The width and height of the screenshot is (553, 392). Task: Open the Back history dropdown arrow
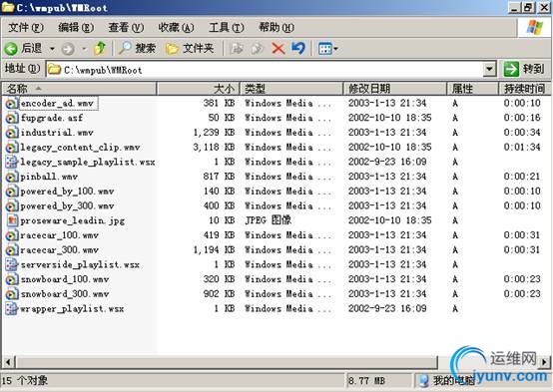(x=52, y=48)
